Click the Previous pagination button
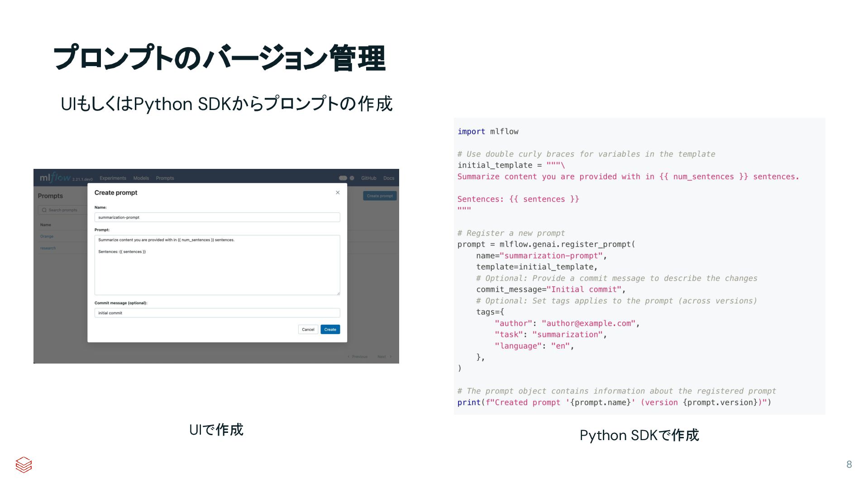 358,357
